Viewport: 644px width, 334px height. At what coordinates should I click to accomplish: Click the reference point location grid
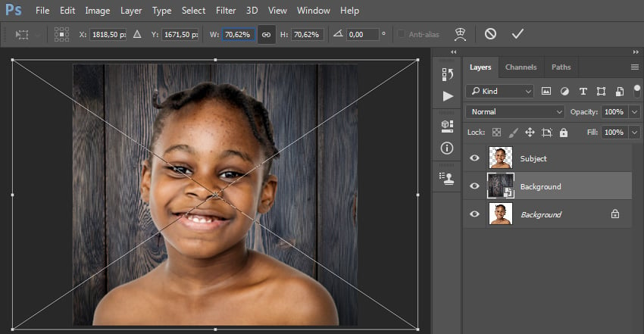point(61,35)
